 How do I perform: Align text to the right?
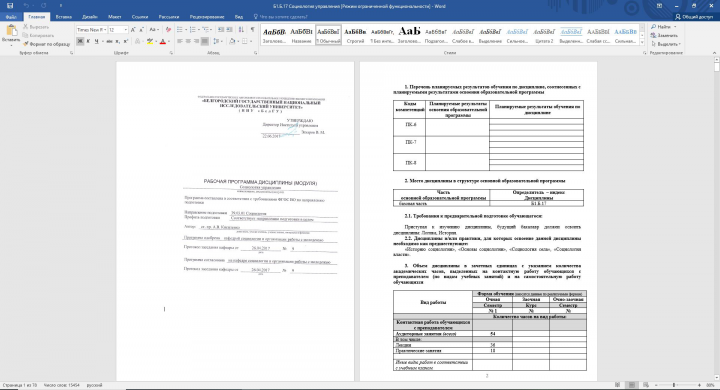196,41
